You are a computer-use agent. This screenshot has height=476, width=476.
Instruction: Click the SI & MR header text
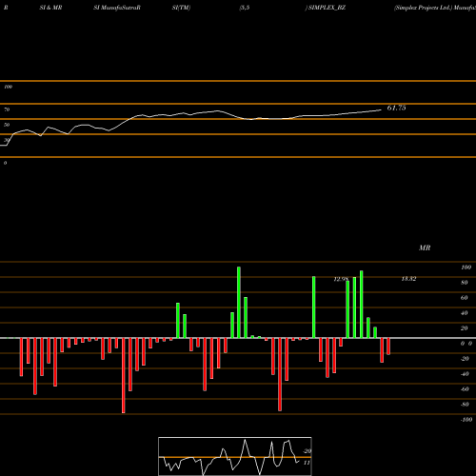50,8
